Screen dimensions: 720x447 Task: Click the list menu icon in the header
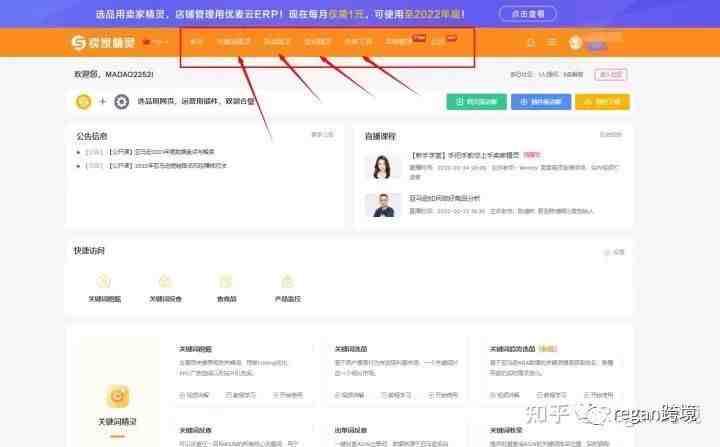[552, 42]
